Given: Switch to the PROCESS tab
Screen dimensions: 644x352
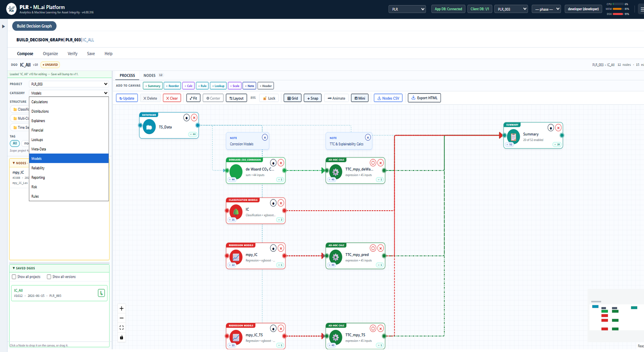Looking at the screenshot, I should click(x=127, y=76).
